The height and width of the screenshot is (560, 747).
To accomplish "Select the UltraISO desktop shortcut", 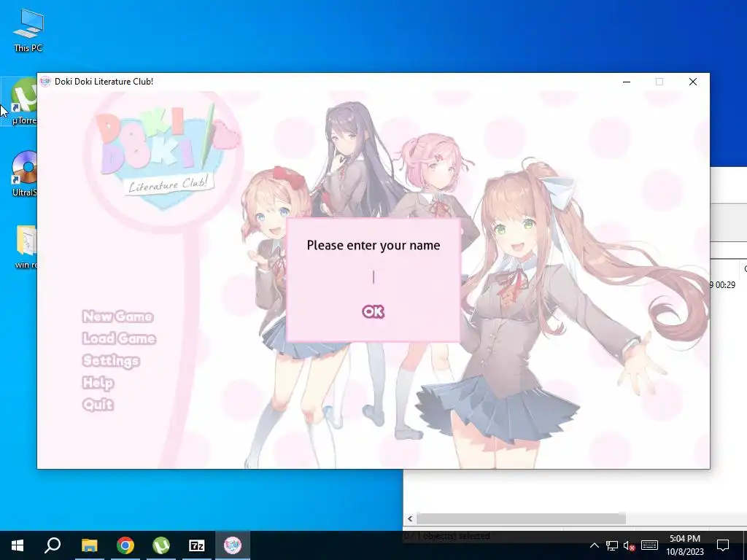I will (24, 174).
